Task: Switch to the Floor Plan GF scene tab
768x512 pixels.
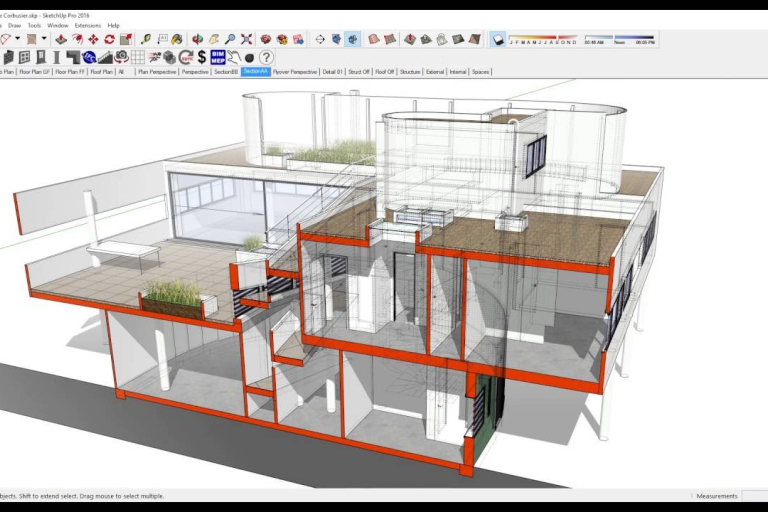Action: click(34, 72)
